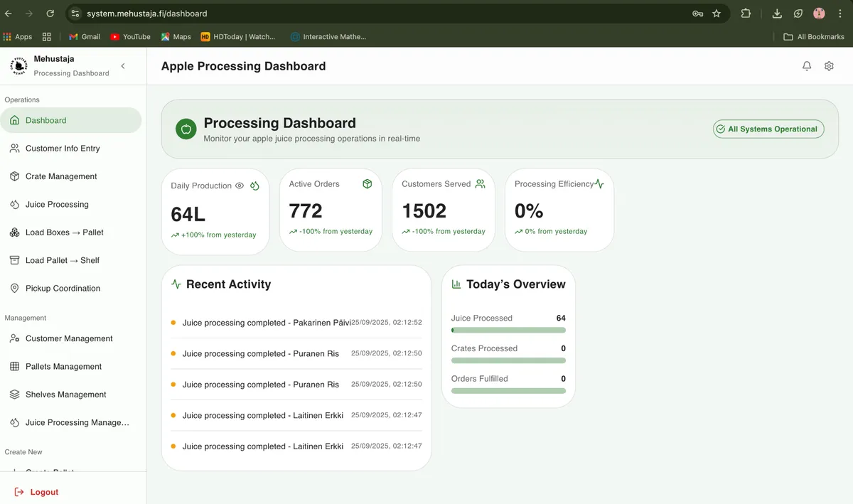
Task: Open Shelves Management
Action: click(x=71, y=395)
